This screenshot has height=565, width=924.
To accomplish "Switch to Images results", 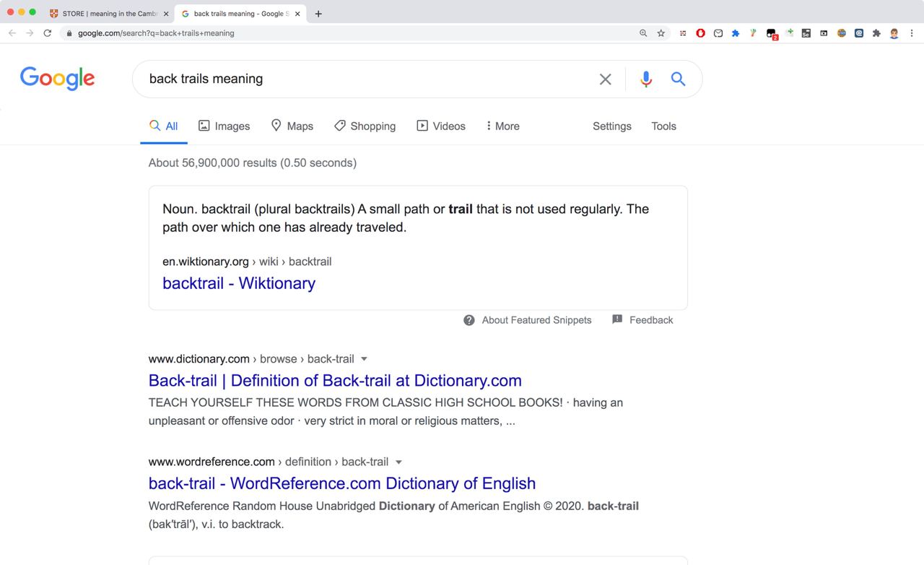I will coord(225,126).
